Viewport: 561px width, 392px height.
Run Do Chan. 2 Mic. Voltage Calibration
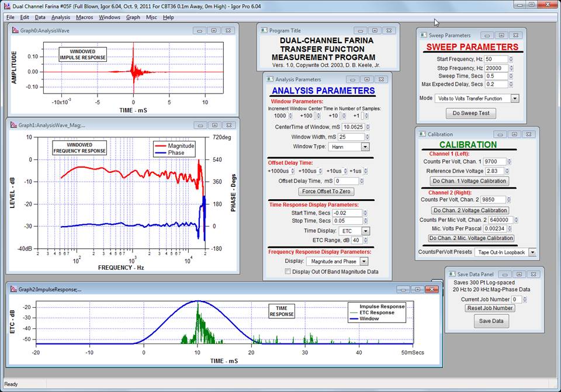pos(471,238)
